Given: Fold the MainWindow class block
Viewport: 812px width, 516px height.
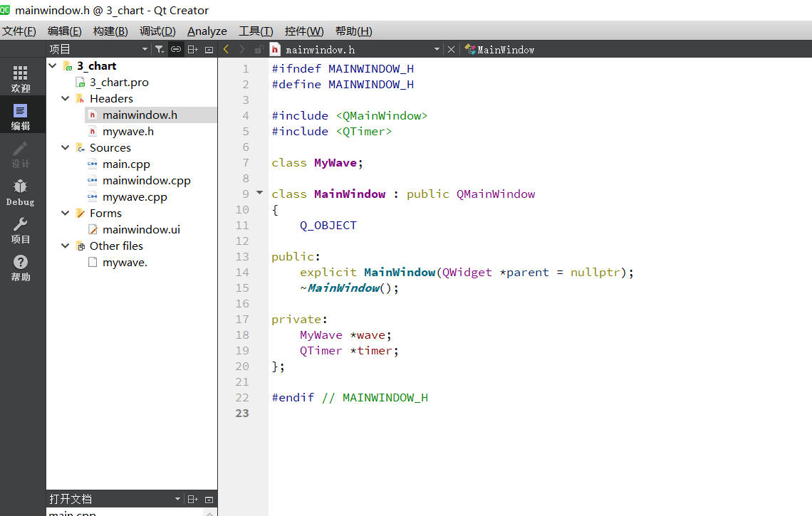Looking at the screenshot, I should [x=260, y=193].
